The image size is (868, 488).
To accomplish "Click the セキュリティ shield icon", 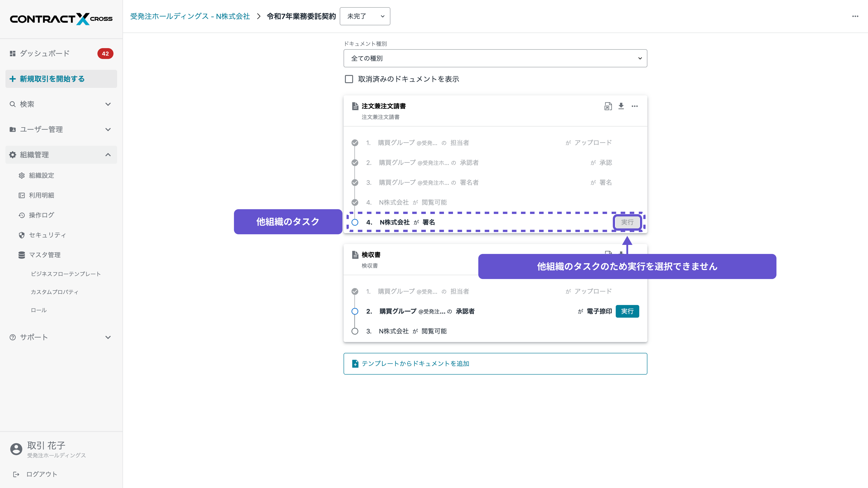I will 21,235.
